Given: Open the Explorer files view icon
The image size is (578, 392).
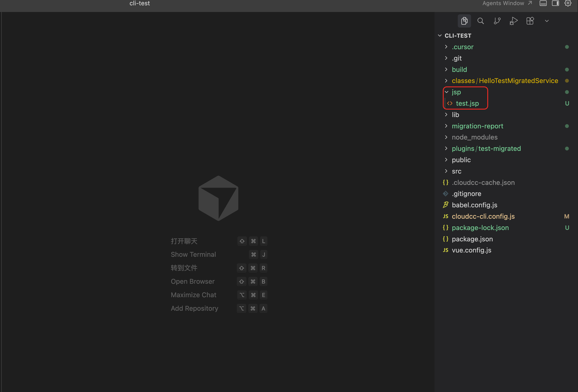Looking at the screenshot, I should (x=464, y=21).
